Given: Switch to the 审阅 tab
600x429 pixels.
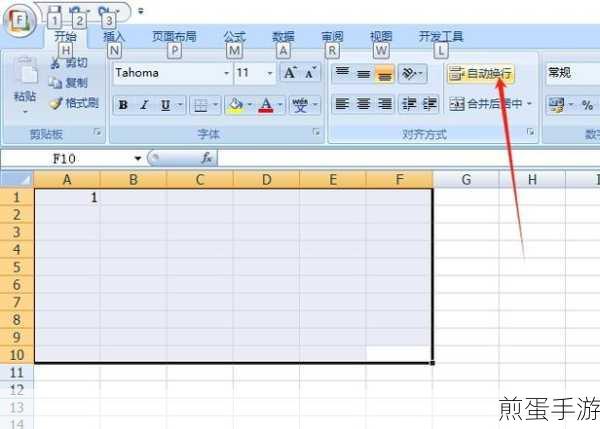Looking at the screenshot, I should tap(332, 37).
